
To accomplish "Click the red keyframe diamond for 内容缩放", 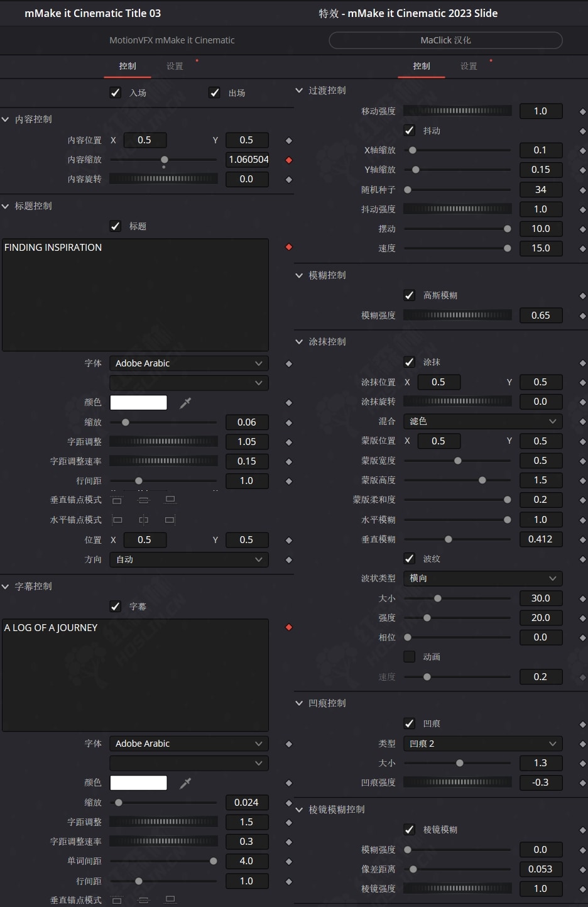I will 289,160.
